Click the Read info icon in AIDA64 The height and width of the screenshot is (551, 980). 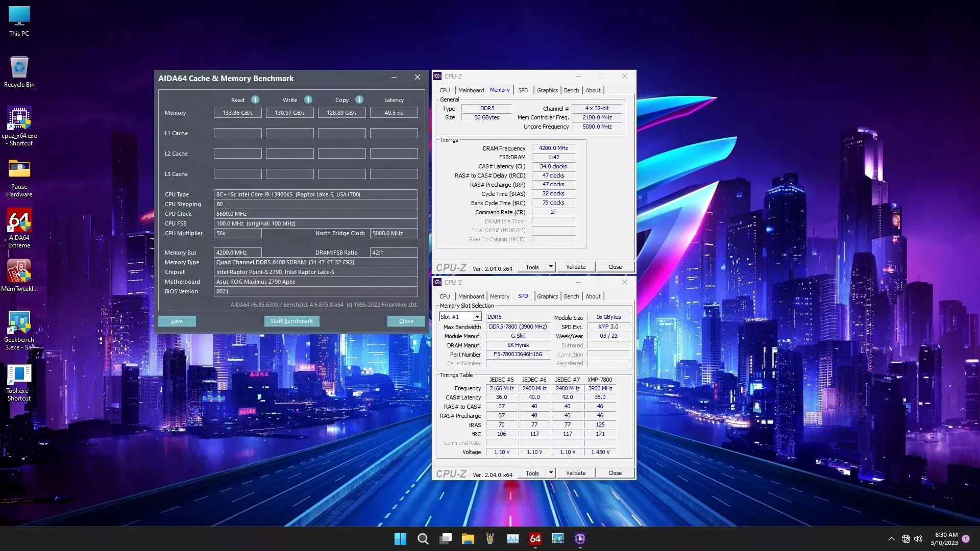point(255,99)
